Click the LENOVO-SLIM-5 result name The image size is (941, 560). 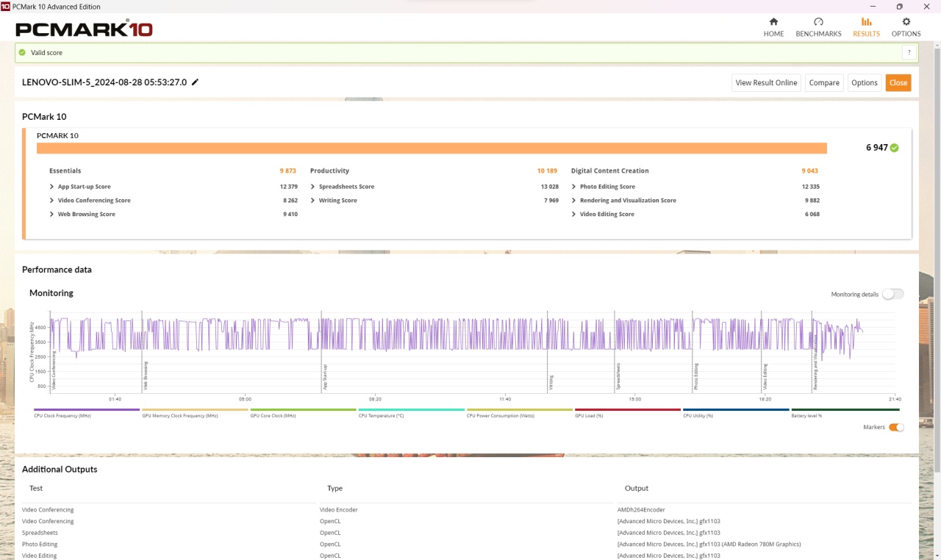[x=104, y=82]
